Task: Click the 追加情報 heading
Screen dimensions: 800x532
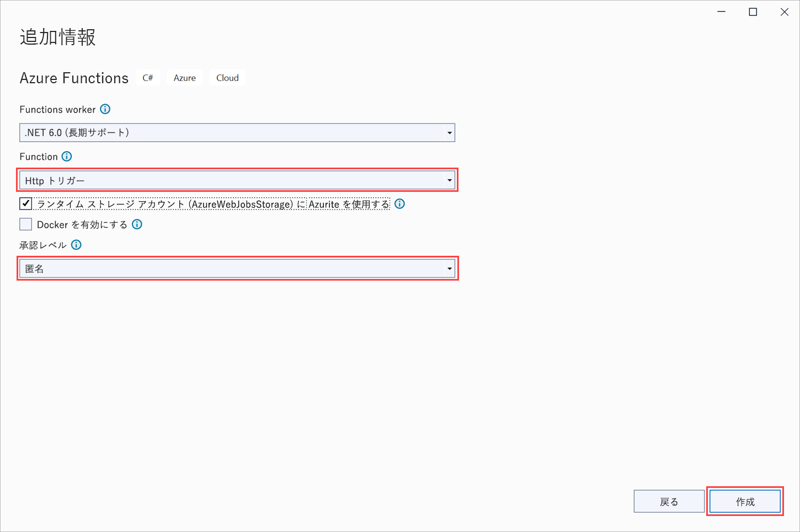Action: [x=58, y=37]
